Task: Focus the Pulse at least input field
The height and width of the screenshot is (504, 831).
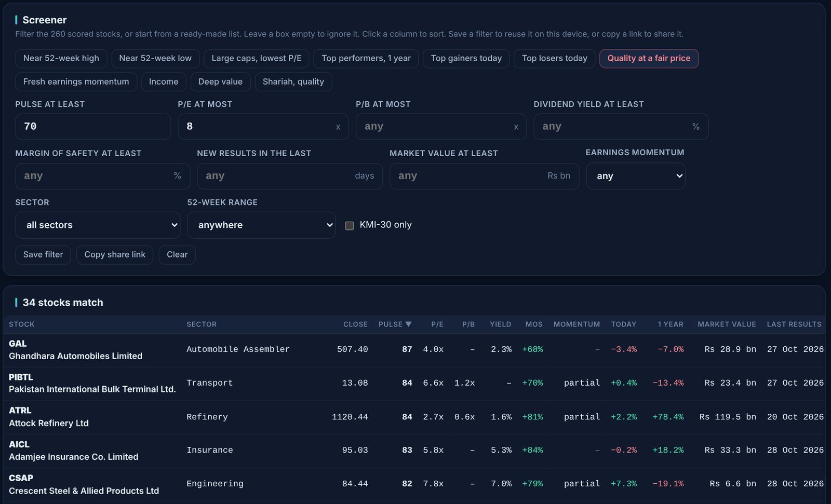Action: (93, 127)
